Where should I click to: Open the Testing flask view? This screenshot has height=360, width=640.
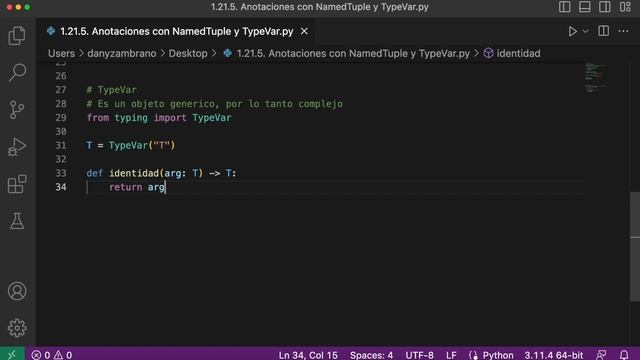point(17,221)
